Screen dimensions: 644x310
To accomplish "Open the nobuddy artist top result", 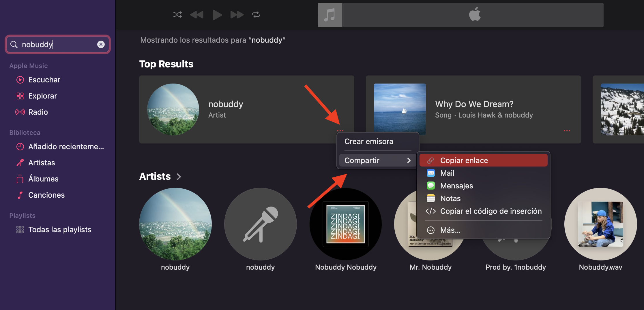I will (247, 109).
